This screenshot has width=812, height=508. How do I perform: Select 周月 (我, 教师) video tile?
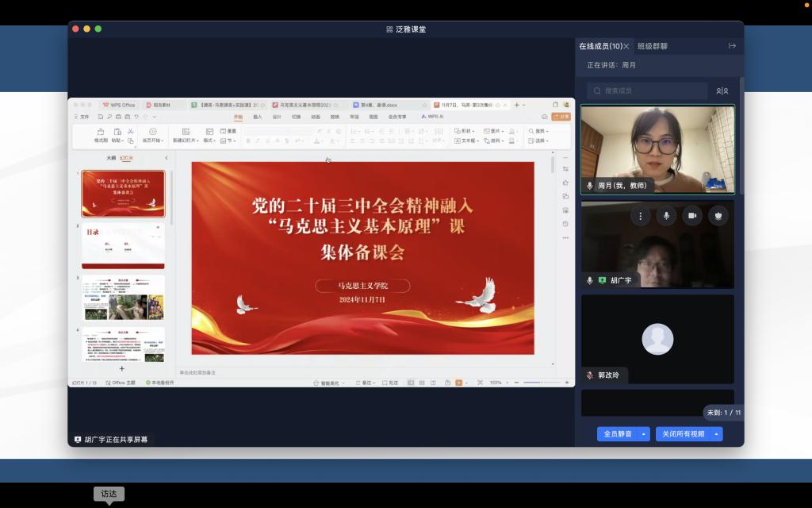coord(657,149)
